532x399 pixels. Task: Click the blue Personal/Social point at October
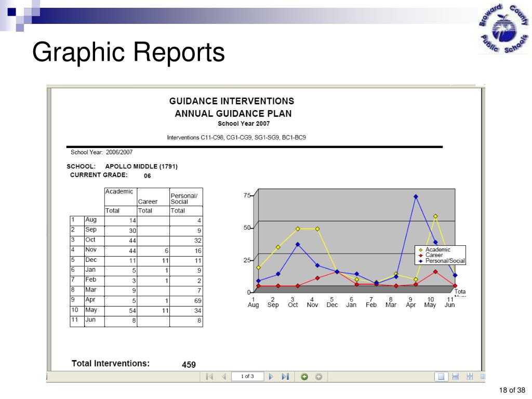[x=298, y=244]
